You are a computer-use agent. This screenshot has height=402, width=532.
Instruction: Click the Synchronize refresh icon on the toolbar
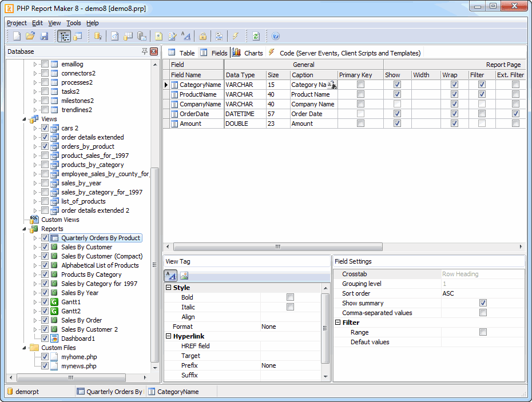(256, 36)
